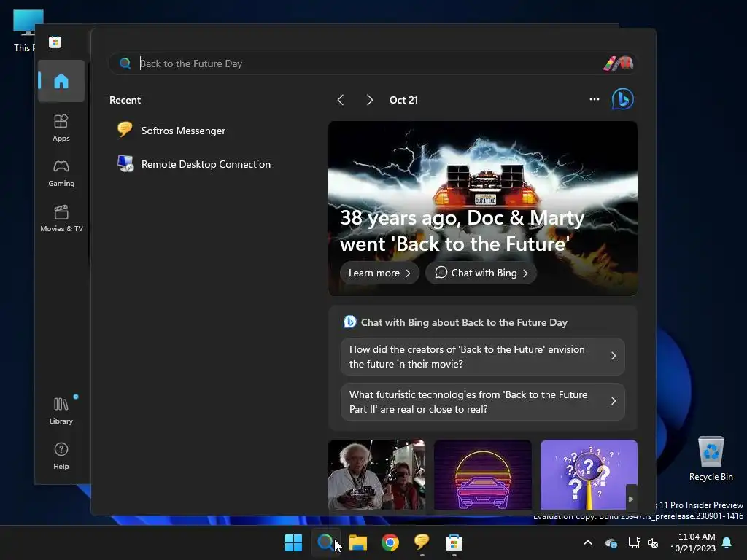Click the muted volume tray icon
The height and width of the screenshot is (560, 747).
click(x=653, y=542)
